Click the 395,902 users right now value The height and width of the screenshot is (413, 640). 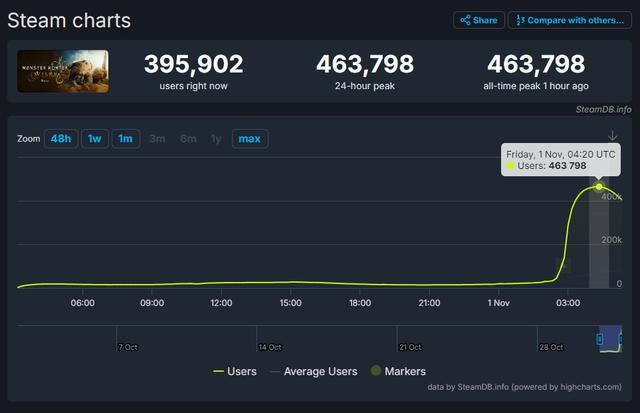194,64
